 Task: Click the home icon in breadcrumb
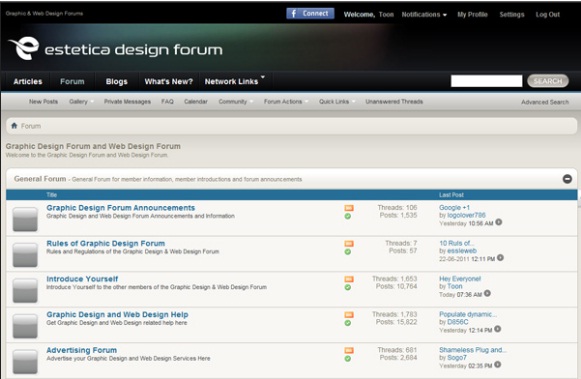(x=14, y=126)
